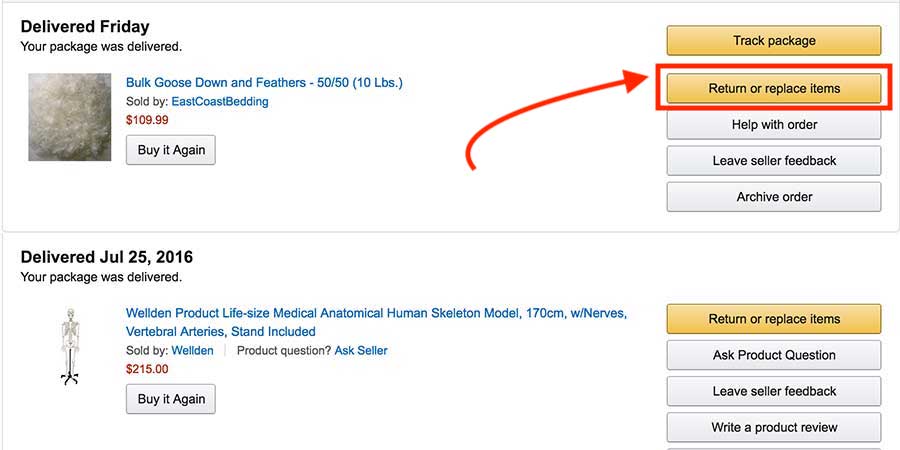The height and width of the screenshot is (450, 900).
Task: Click the Delivered Friday heading
Action: coord(85,26)
